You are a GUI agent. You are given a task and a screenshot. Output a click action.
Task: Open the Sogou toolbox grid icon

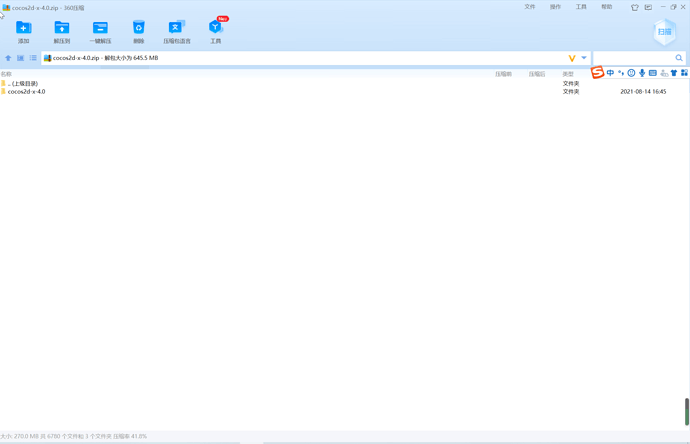tap(684, 73)
